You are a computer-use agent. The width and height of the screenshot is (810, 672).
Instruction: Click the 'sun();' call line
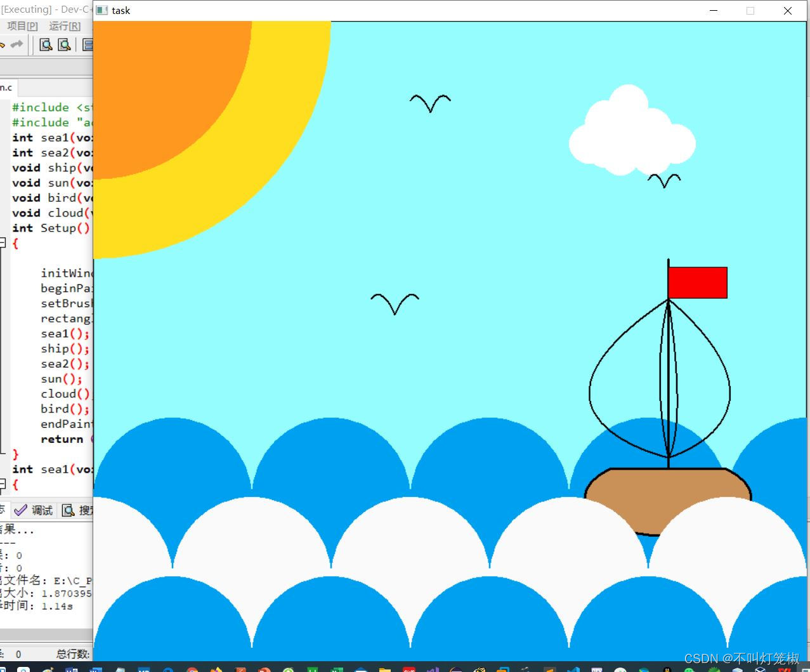(62, 379)
